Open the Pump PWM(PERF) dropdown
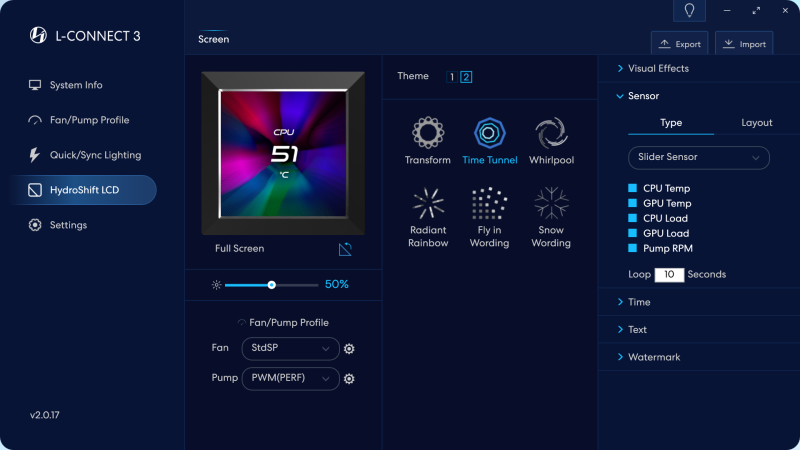The height and width of the screenshot is (450, 800). pyautogui.click(x=290, y=379)
